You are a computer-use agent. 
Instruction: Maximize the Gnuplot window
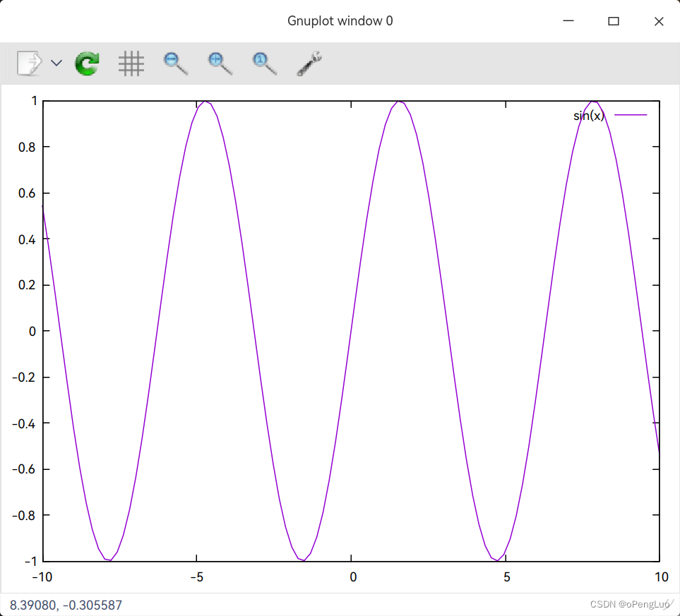[613, 21]
